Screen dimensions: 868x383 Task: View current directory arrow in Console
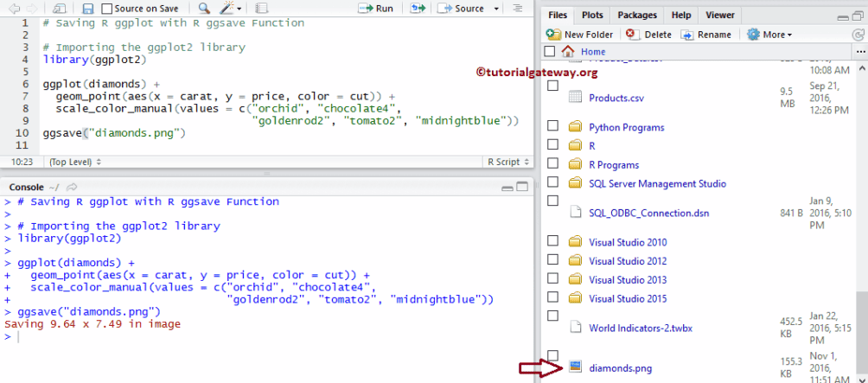72,187
